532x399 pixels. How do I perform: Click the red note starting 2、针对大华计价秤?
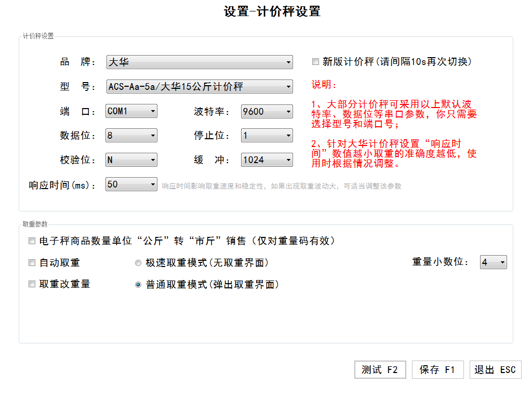click(x=394, y=153)
